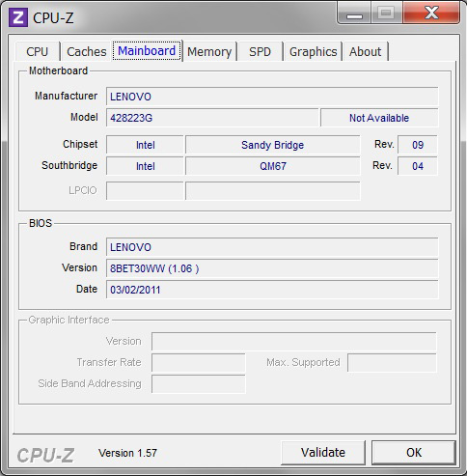Click the Chipset Rev. 09 field
Viewport: 467px width, 476px height.
(x=418, y=145)
